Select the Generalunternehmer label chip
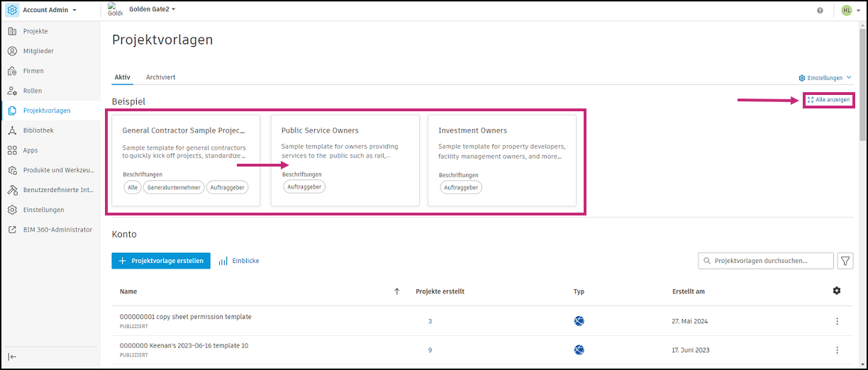This screenshot has width=868, height=370. click(174, 187)
